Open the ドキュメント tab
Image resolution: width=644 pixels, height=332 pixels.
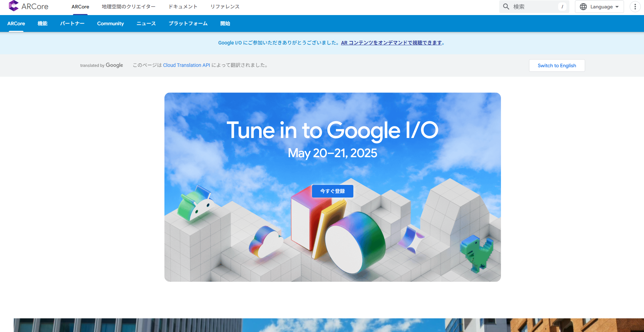tap(183, 7)
